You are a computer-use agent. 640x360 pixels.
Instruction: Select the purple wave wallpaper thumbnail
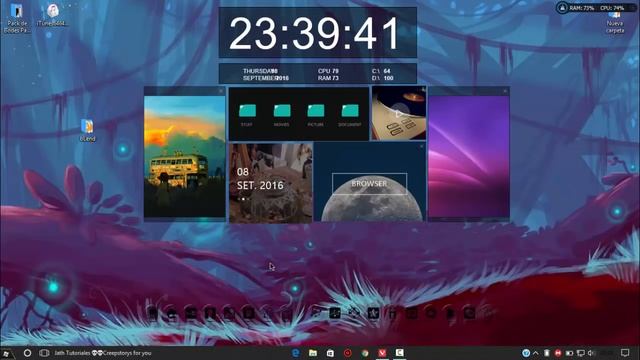coord(469,157)
